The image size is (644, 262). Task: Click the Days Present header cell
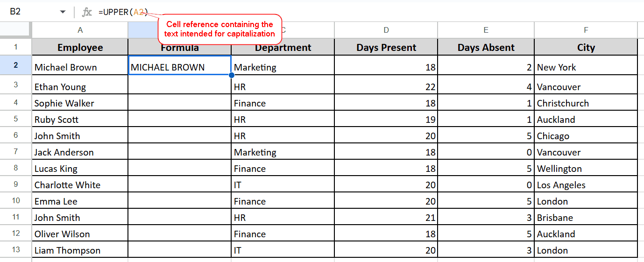click(x=386, y=47)
